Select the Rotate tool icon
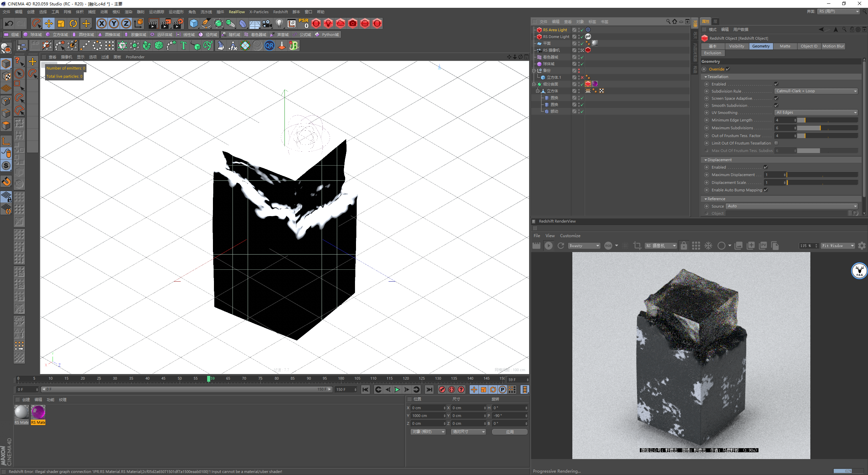Image resolution: width=868 pixels, height=475 pixels. (x=73, y=23)
